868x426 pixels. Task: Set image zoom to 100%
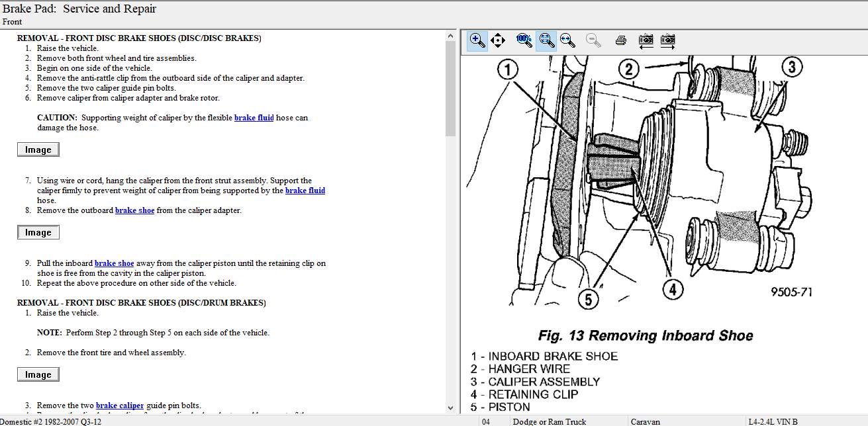click(x=524, y=40)
